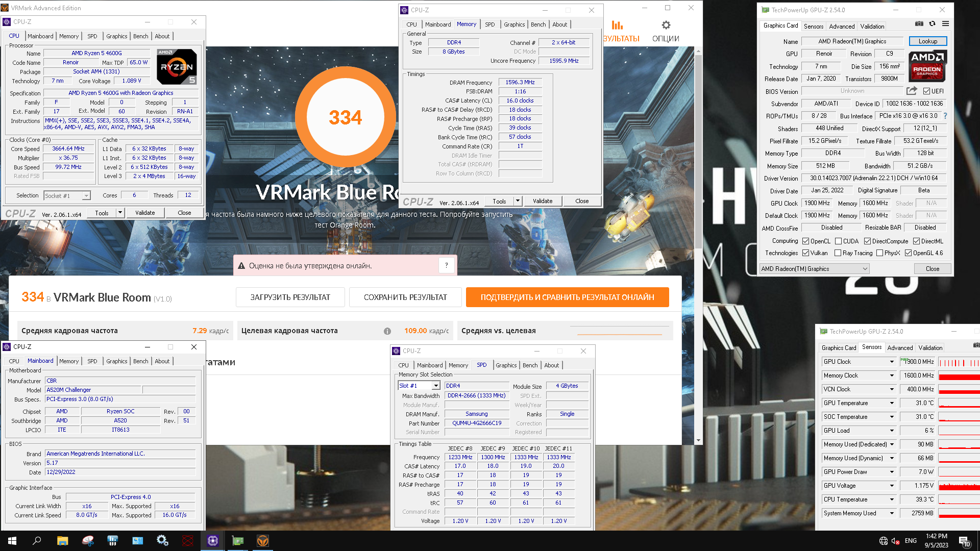Toggle the OpenGL 4.6 checkbox
Image resolution: width=980 pixels, height=551 pixels.
pos(908,253)
